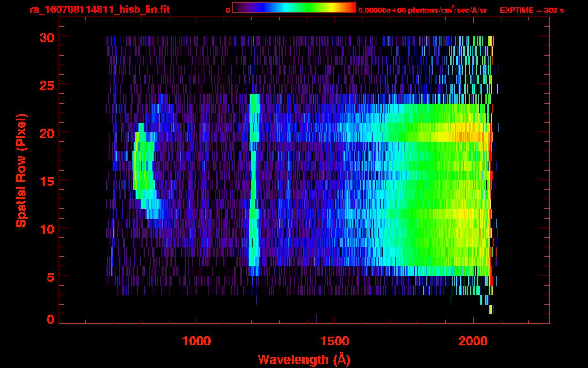The height and width of the screenshot is (368, 588).
Task: Click the 1500 wavelength tick label
Action: tap(335, 341)
